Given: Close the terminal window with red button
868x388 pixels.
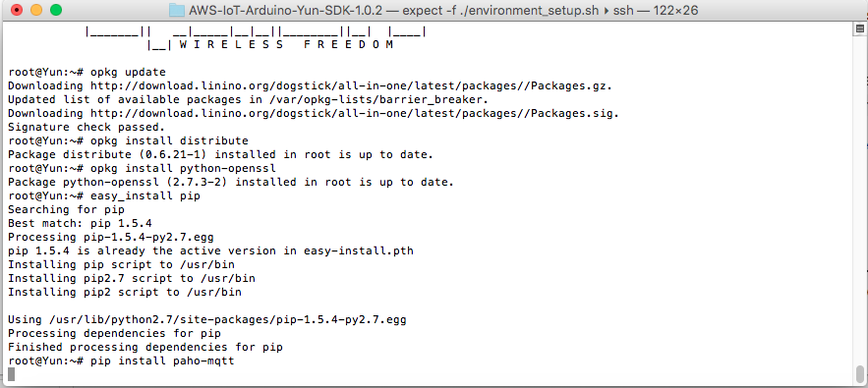Looking at the screenshot, I should point(17,10).
